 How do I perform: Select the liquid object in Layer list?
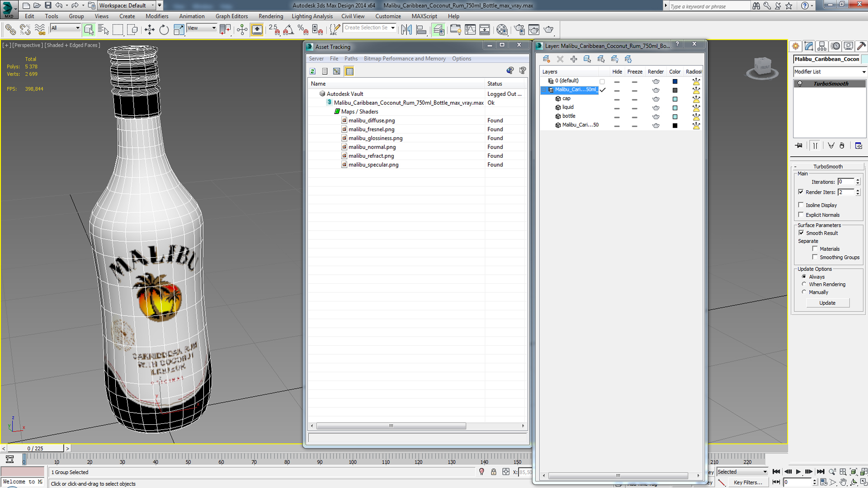[568, 107]
